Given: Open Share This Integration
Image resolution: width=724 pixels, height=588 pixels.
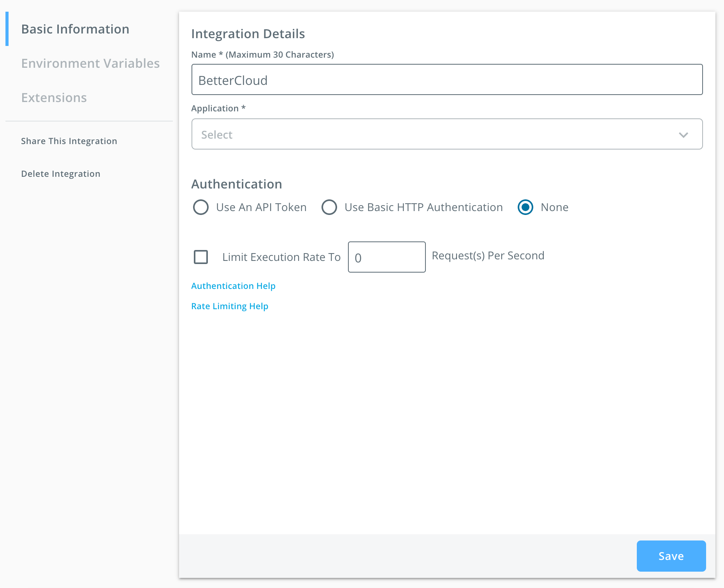Looking at the screenshot, I should coord(69,141).
